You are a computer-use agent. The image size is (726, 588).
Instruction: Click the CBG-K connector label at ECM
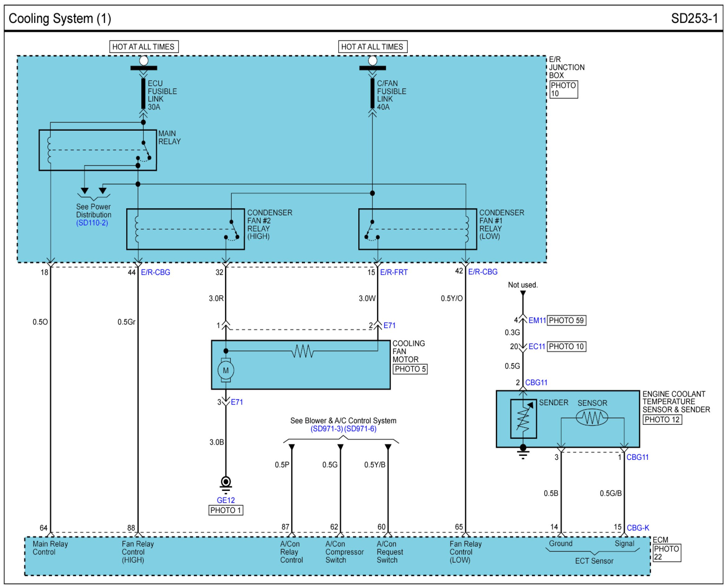(x=638, y=528)
